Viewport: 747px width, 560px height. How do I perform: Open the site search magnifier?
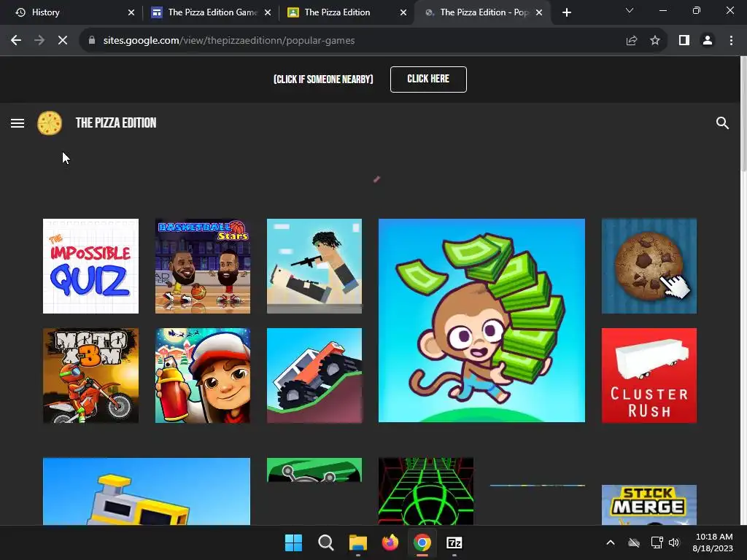pos(722,122)
